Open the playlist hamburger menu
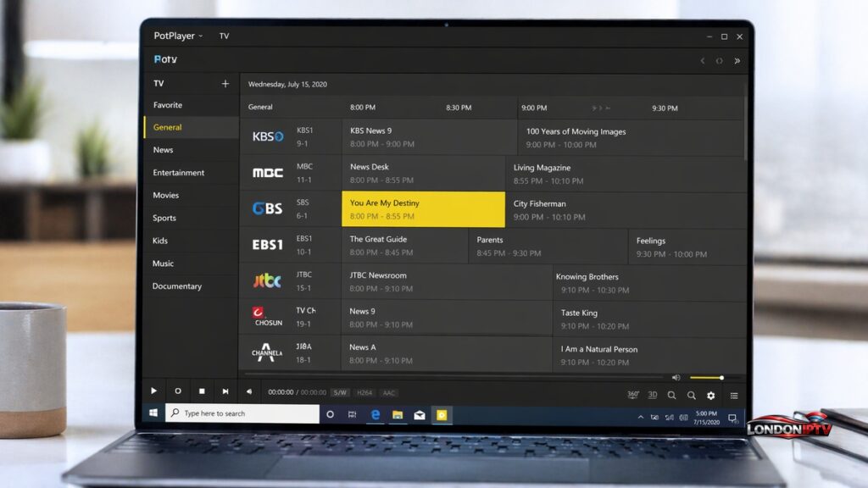868x488 pixels. point(734,396)
